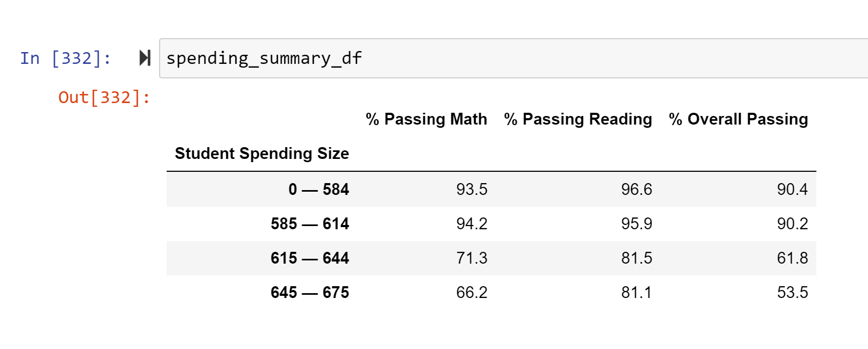Click the 0 — 584 row label
Image resolution: width=868 pixels, height=349 pixels.
[318, 189]
